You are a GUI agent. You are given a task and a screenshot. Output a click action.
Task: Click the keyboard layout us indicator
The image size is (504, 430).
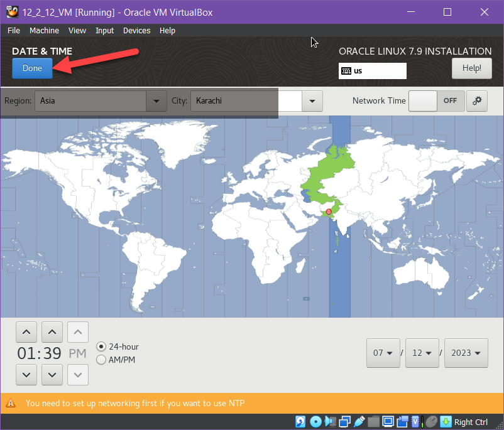pos(372,71)
